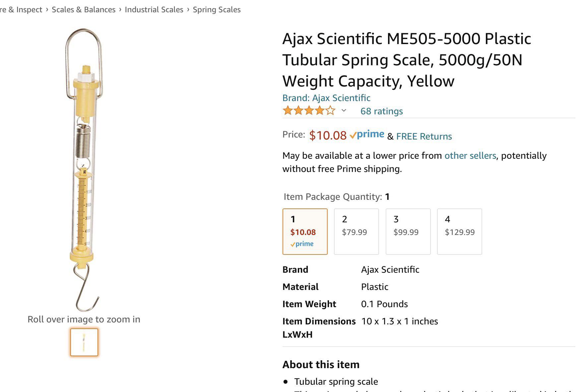583x392 pixels.
Task: Navigate to Industrial Scales breadcrumb
Action: pos(154,9)
